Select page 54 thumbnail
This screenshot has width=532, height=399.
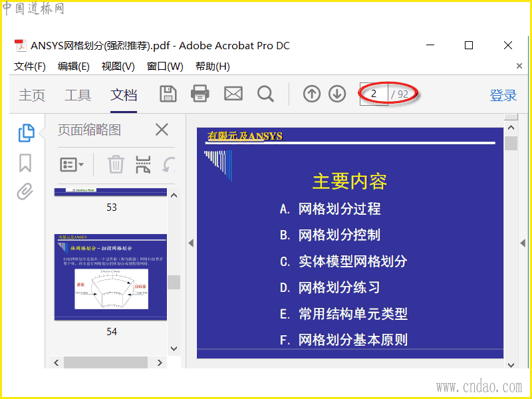tap(110, 277)
